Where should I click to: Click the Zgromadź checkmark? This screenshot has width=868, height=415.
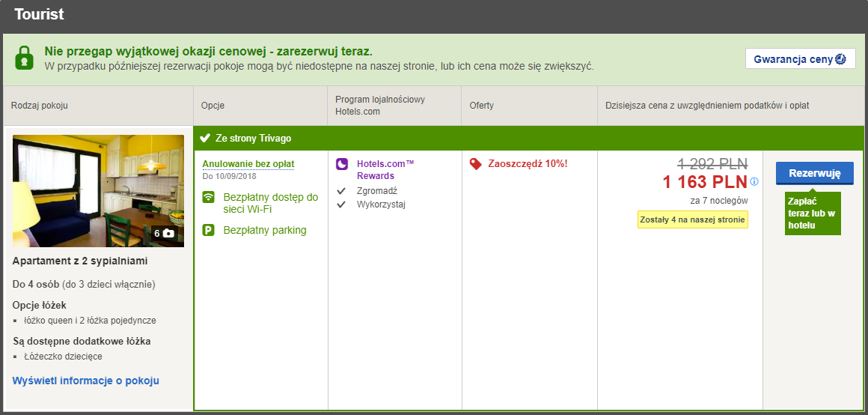(341, 191)
